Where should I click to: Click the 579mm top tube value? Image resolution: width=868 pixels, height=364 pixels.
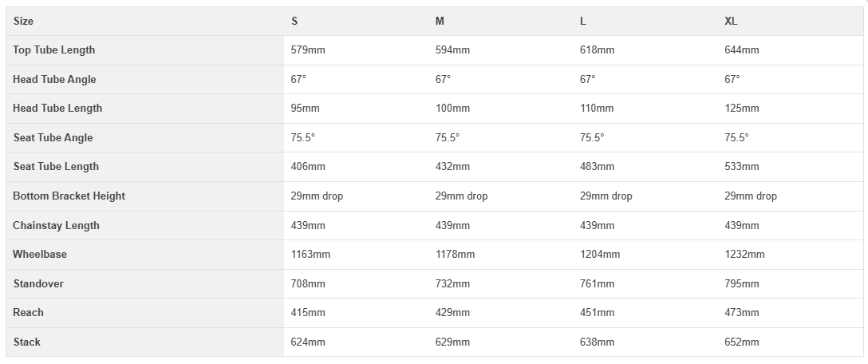[309, 49]
